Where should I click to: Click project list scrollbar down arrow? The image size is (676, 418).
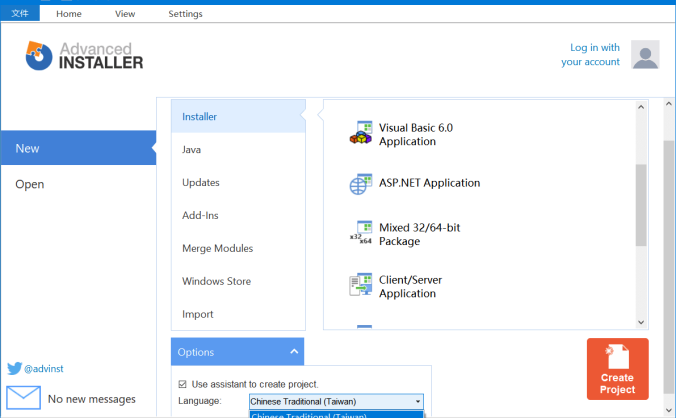point(641,322)
